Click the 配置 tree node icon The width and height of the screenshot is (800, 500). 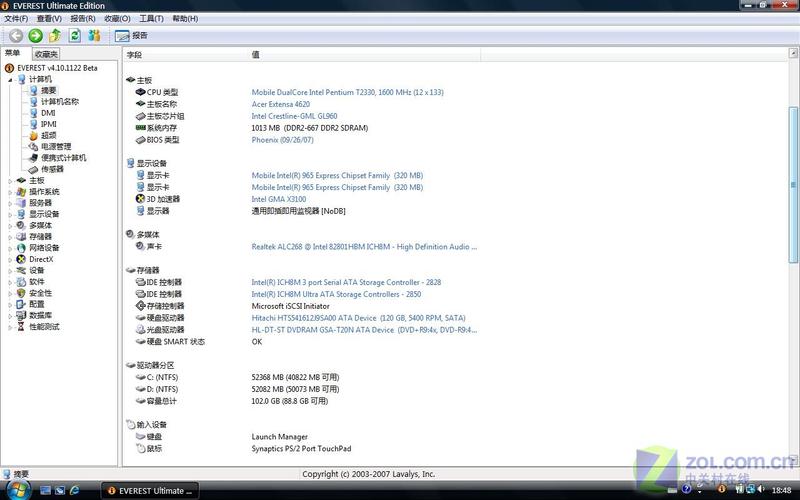(x=21, y=304)
